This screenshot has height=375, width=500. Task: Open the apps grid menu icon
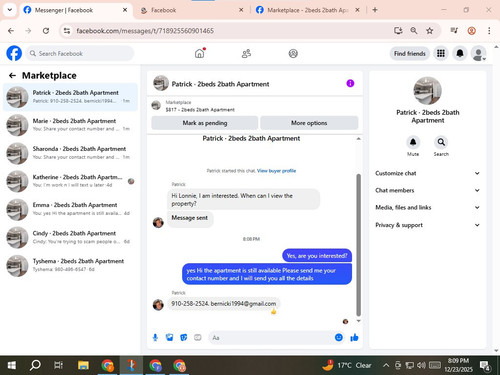pyautogui.click(x=441, y=53)
